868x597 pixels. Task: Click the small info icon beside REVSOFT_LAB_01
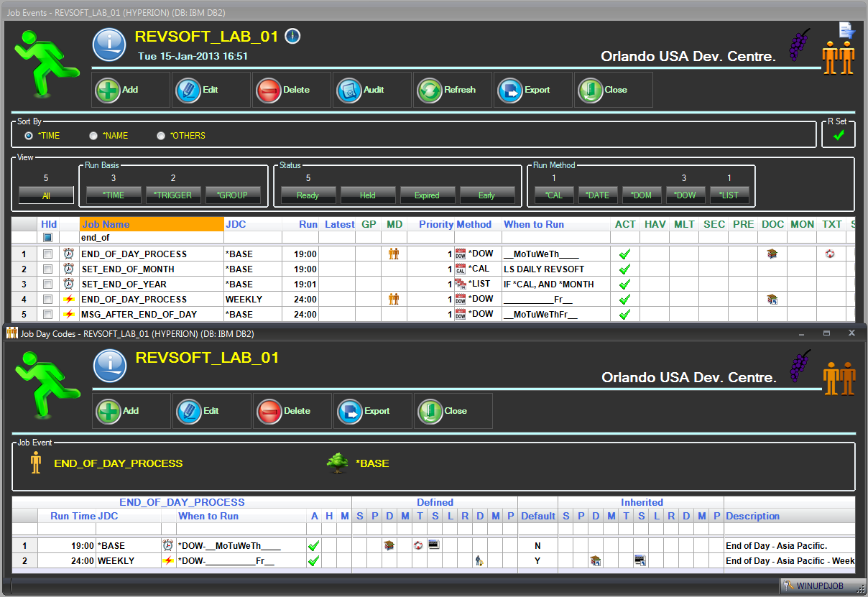tap(292, 37)
